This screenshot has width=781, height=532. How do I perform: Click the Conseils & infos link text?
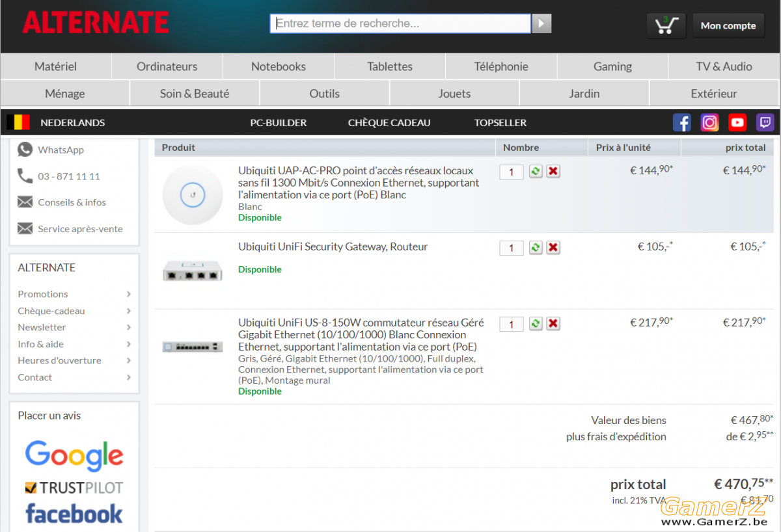pos(72,202)
